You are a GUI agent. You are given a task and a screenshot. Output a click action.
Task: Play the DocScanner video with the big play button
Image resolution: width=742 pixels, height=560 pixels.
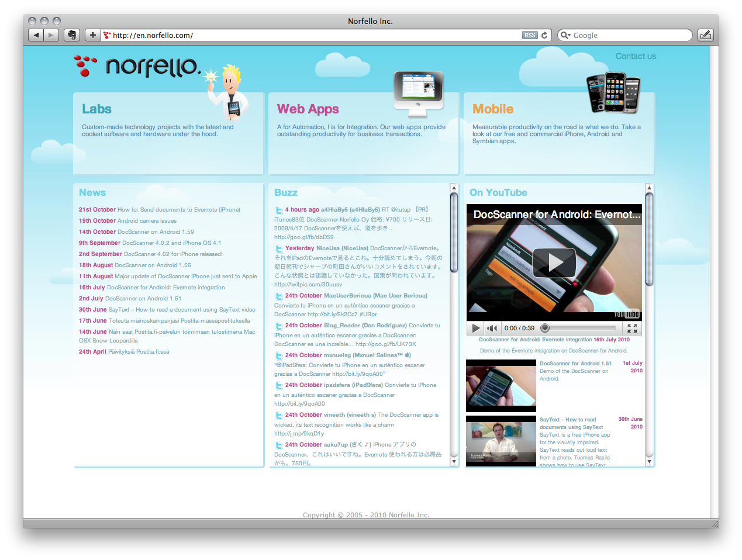pos(554,262)
